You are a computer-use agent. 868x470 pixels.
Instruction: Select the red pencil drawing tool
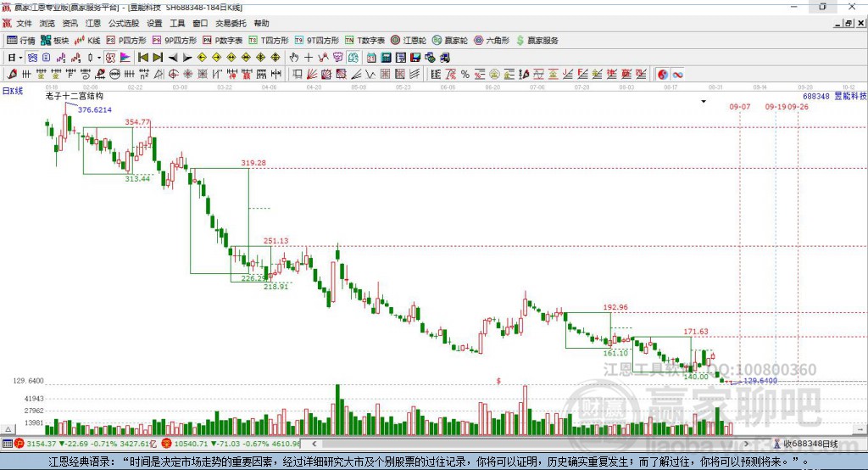coord(12,74)
